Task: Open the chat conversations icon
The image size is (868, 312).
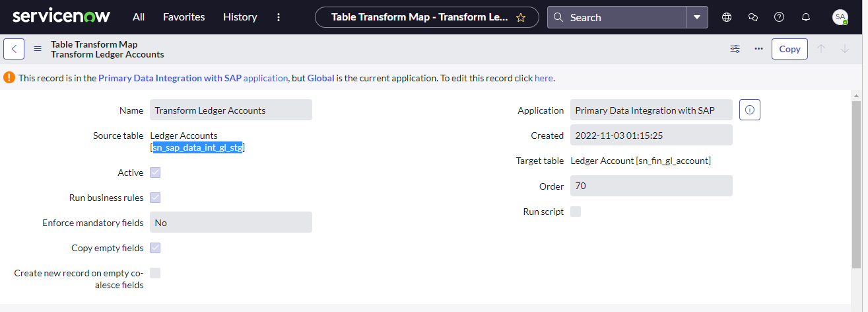Action: click(x=753, y=17)
